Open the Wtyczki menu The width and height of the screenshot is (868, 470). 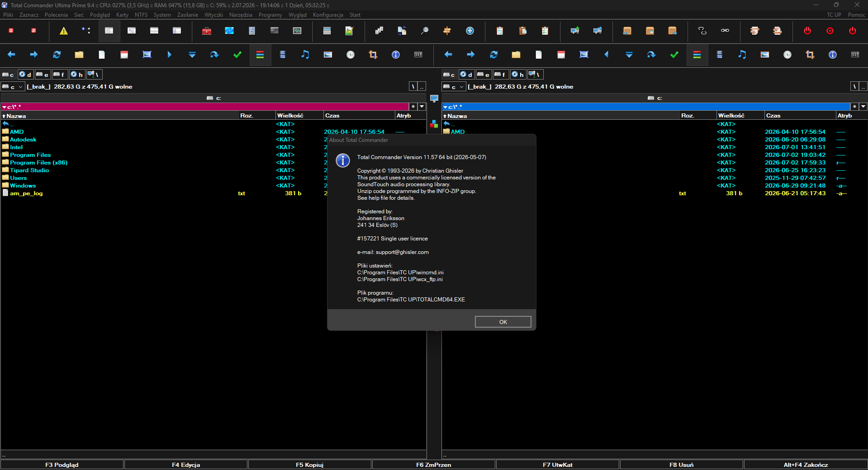[213, 15]
